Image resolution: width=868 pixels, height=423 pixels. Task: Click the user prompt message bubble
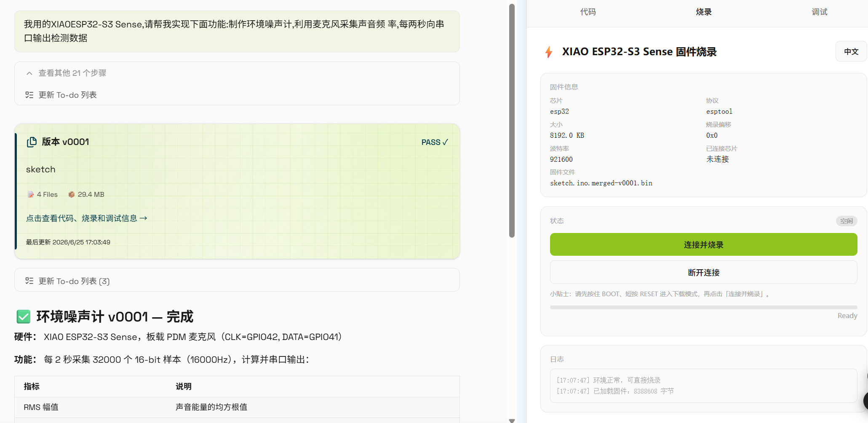tap(237, 31)
